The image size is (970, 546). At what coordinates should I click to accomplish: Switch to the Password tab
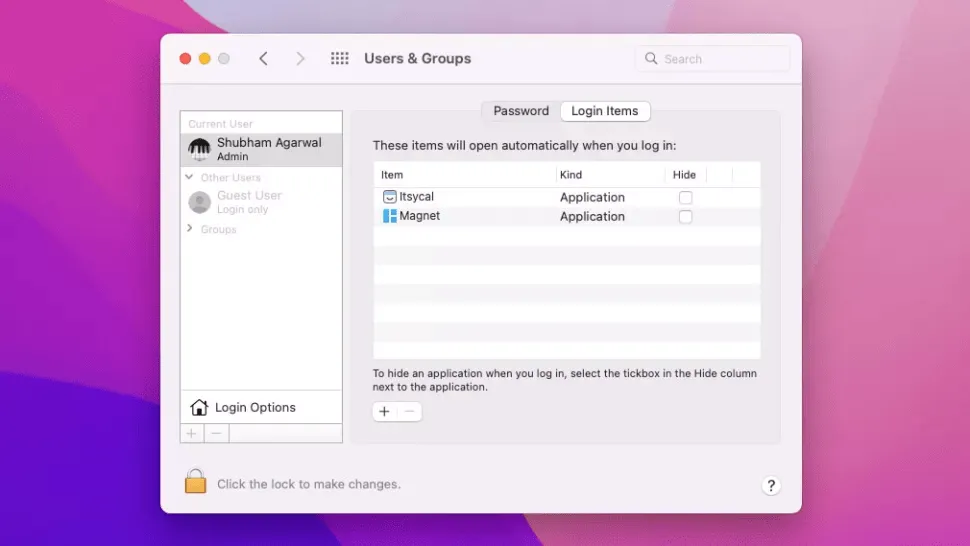pyautogui.click(x=521, y=111)
